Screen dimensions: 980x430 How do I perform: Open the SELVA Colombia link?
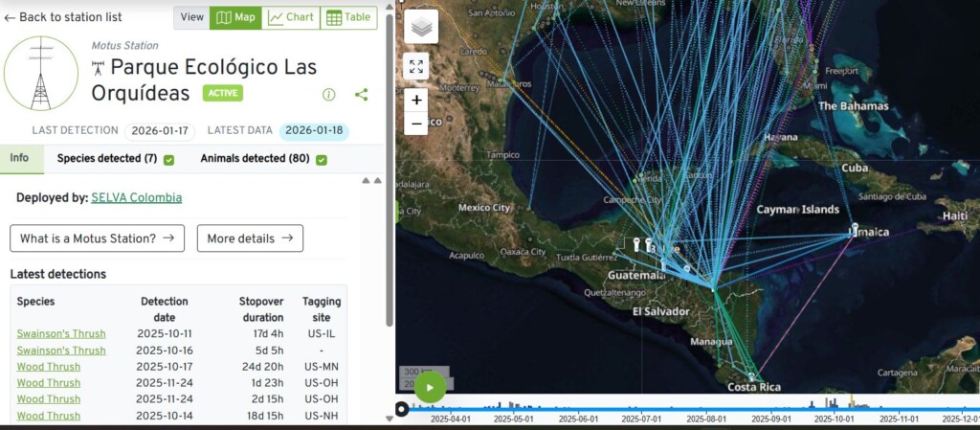(x=136, y=198)
